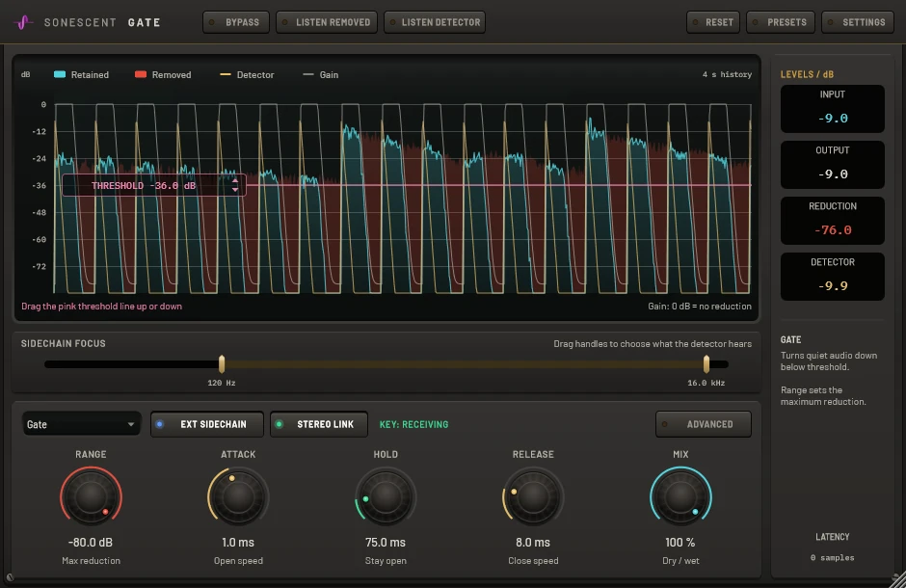Increase threshold with the up stepper arrow
The height and width of the screenshot is (588, 906).
tap(235, 181)
